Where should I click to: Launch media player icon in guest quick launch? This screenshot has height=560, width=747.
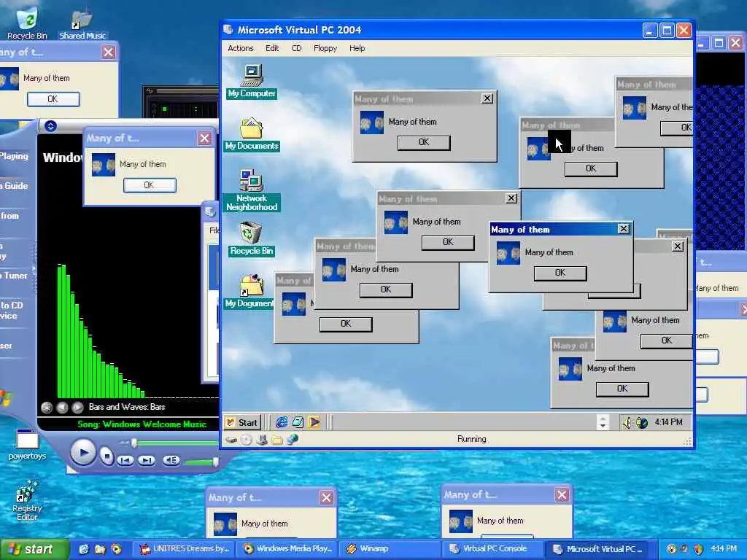[314, 422]
